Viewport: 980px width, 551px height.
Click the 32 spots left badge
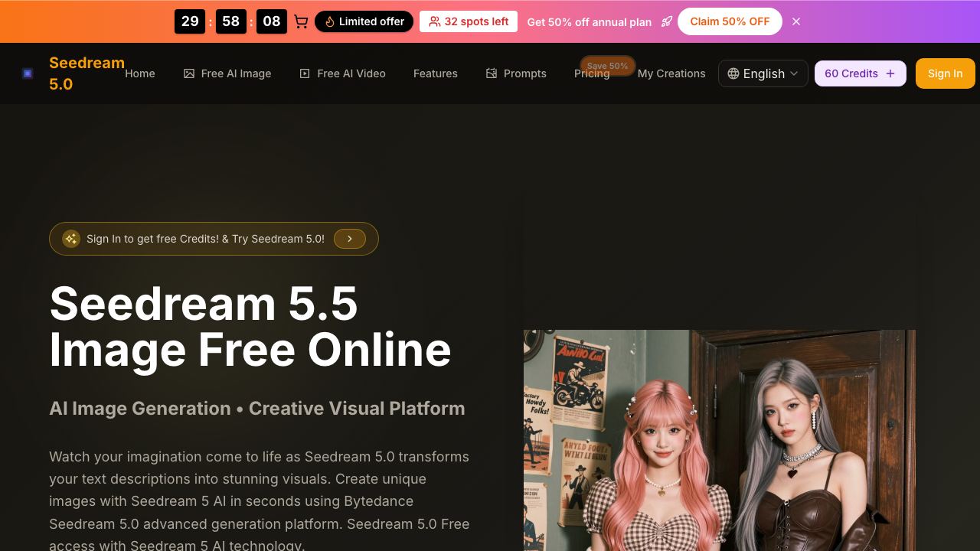tap(469, 21)
